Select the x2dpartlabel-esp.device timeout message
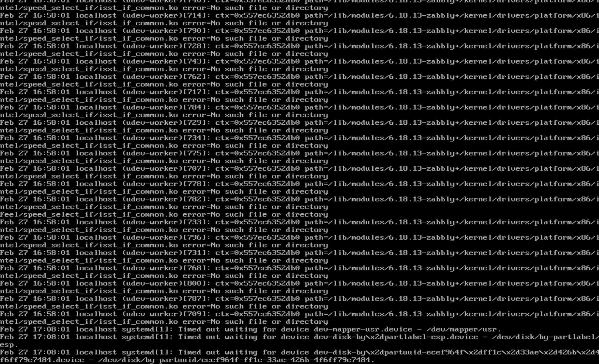Viewport: 599px width, 364px height. click(x=299, y=341)
